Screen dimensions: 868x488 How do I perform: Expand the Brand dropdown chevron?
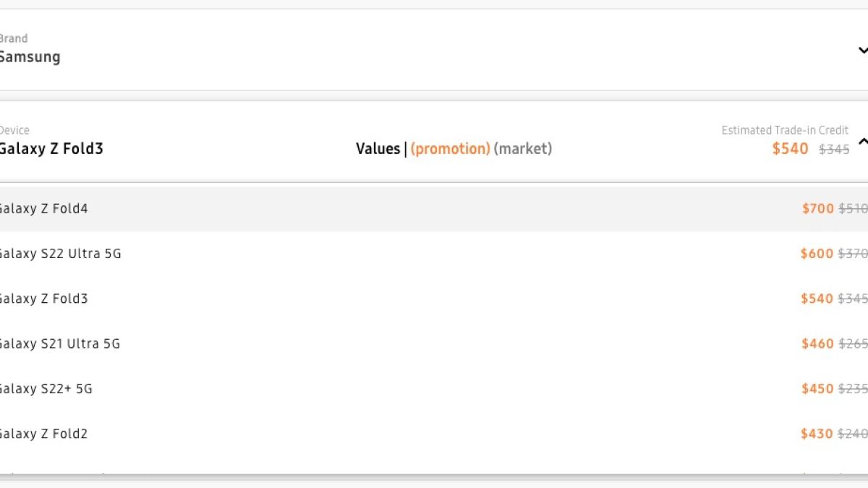(861, 51)
